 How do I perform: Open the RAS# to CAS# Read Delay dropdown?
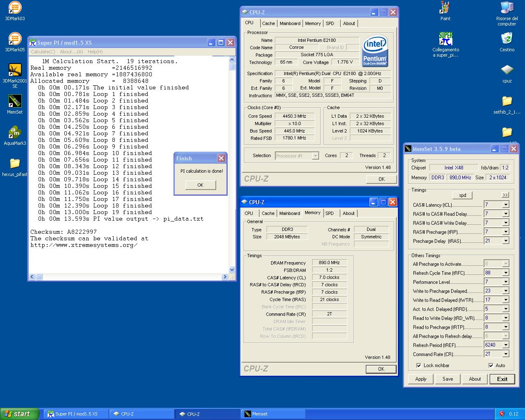506,214
